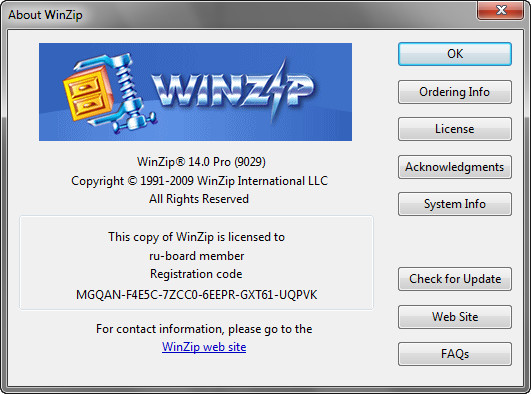531x394 pixels.
Task: View the License button
Action: pyautogui.click(x=455, y=129)
